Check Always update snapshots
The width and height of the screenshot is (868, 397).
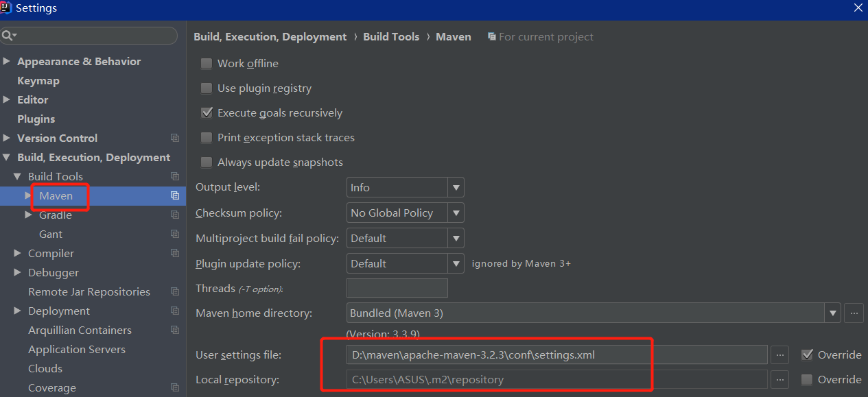[207, 162]
